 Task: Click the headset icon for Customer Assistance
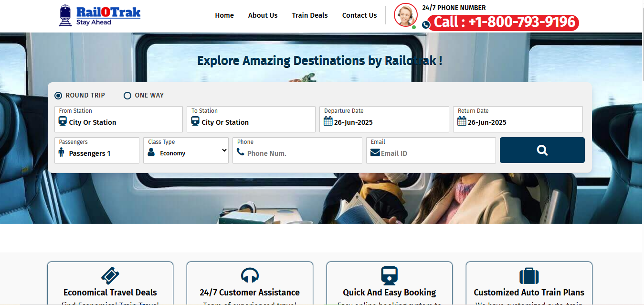(250, 276)
